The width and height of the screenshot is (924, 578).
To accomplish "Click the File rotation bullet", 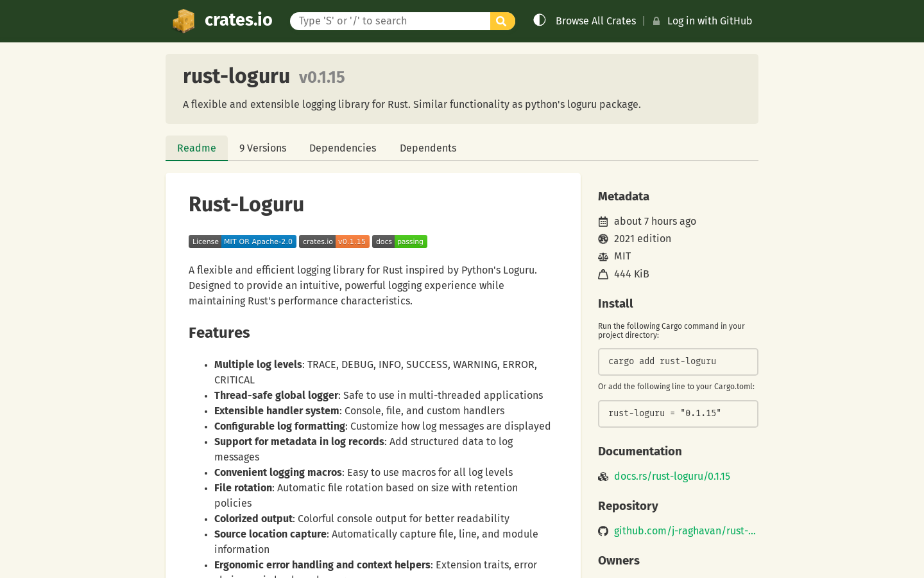I will [366, 496].
